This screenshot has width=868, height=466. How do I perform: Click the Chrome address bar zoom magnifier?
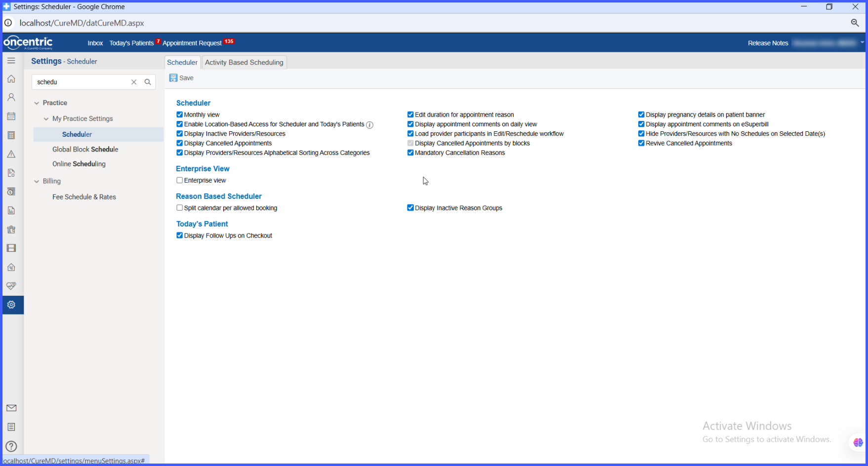[x=855, y=23]
